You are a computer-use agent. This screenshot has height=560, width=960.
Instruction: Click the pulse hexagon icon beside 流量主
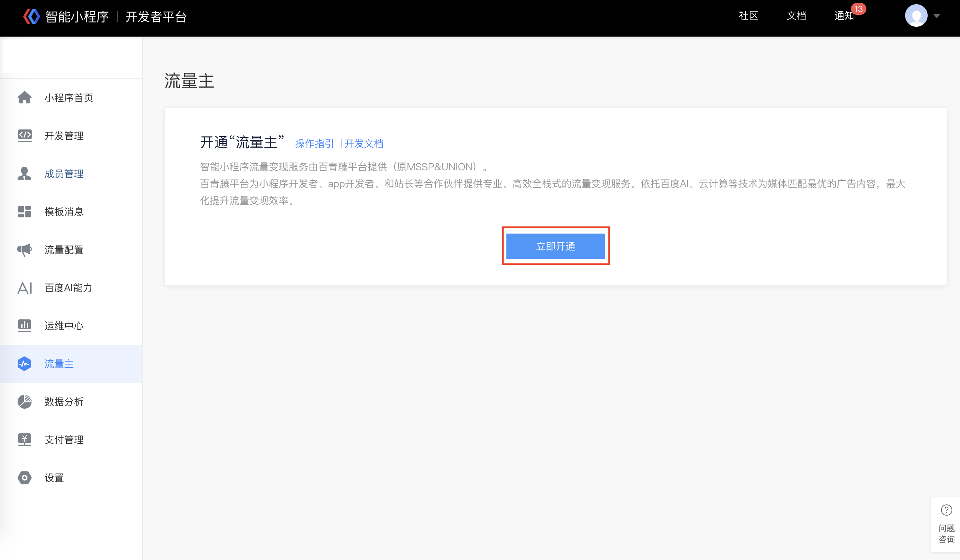pos(24,364)
